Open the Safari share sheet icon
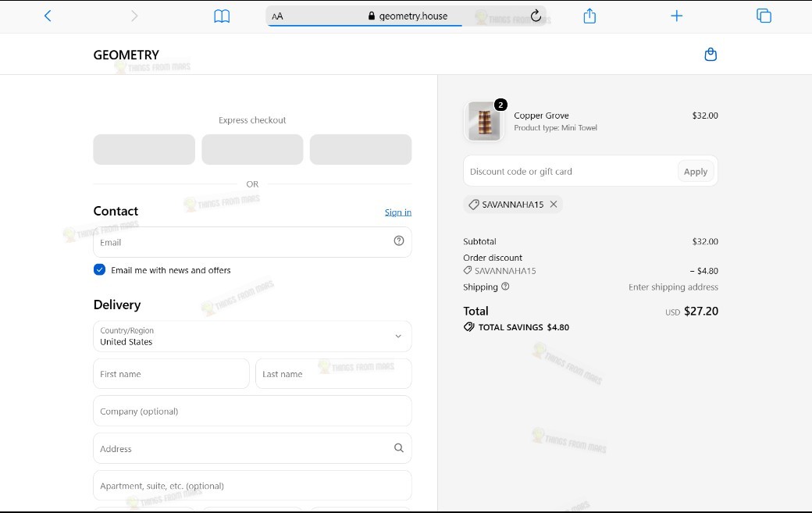This screenshot has height=513, width=812. pos(589,16)
